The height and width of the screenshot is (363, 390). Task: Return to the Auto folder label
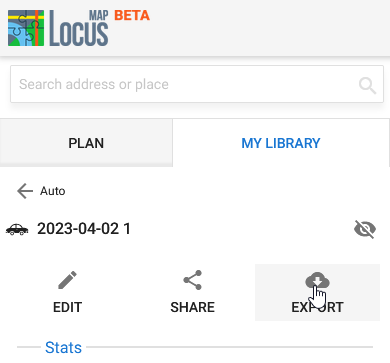(53, 191)
